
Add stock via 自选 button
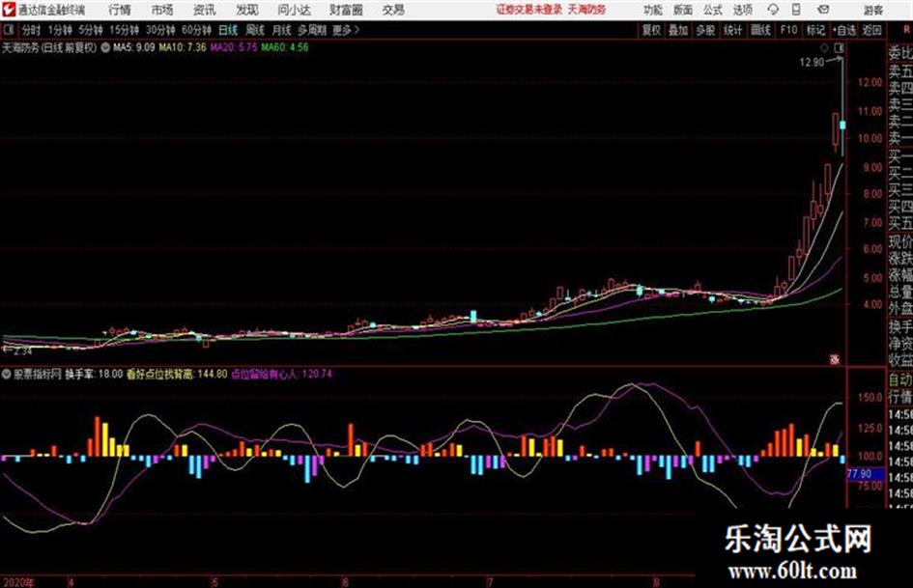pos(844,30)
